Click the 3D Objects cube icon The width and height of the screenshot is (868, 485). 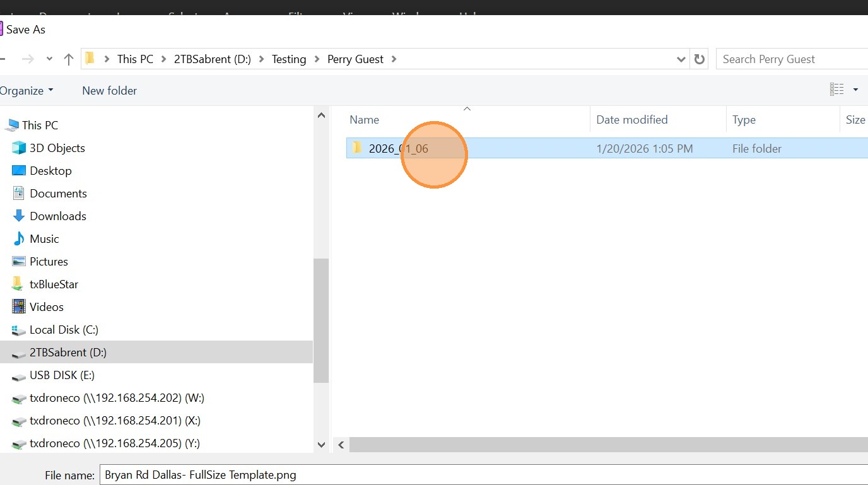(19, 148)
